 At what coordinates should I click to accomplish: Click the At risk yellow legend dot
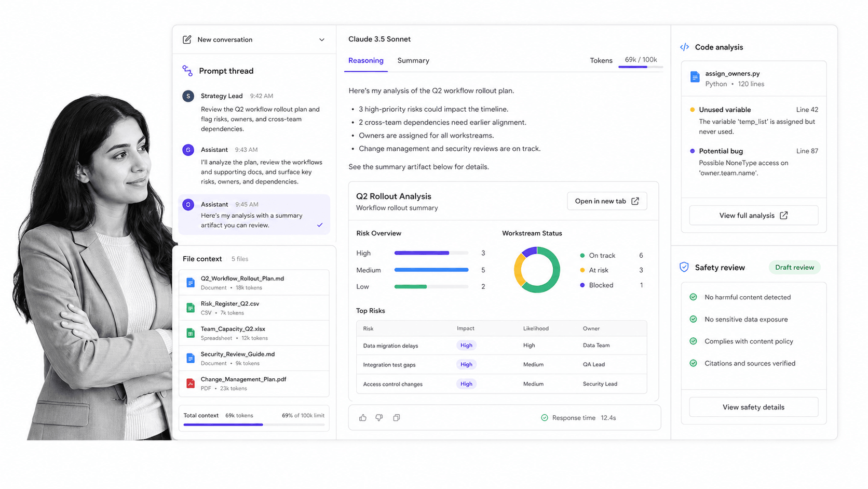tap(582, 270)
